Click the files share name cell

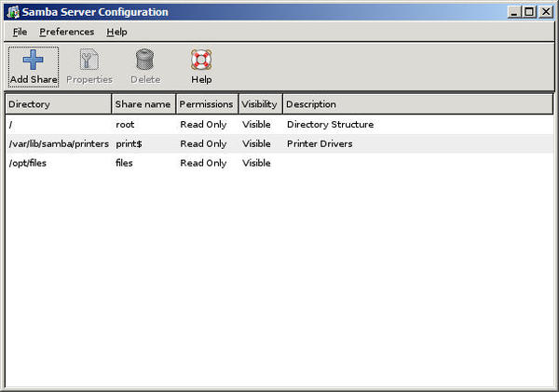[124, 163]
